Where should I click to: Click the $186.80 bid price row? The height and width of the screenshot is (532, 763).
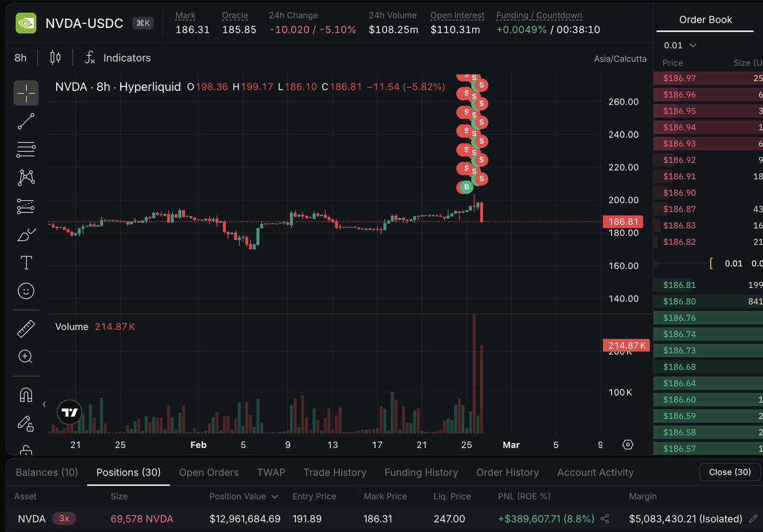(x=708, y=302)
